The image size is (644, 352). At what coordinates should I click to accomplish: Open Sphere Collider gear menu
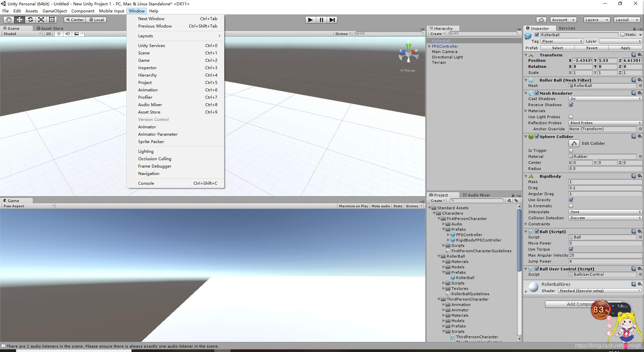click(x=640, y=136)
